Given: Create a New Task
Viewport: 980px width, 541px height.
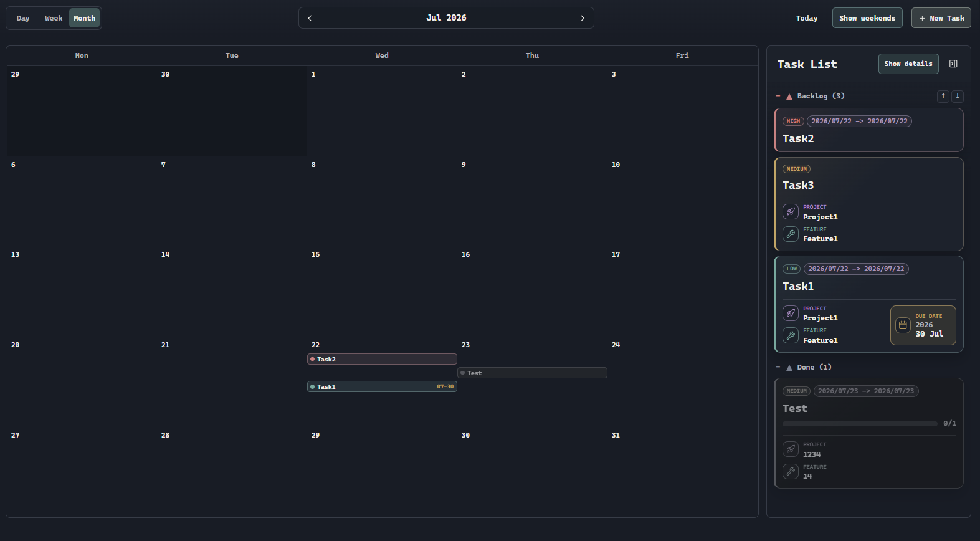Looking at the screenshot, I should click(x=941, y=18).
